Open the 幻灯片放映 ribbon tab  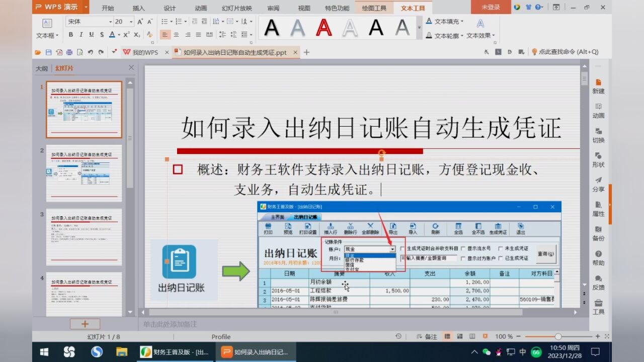[x=237, y=8]
